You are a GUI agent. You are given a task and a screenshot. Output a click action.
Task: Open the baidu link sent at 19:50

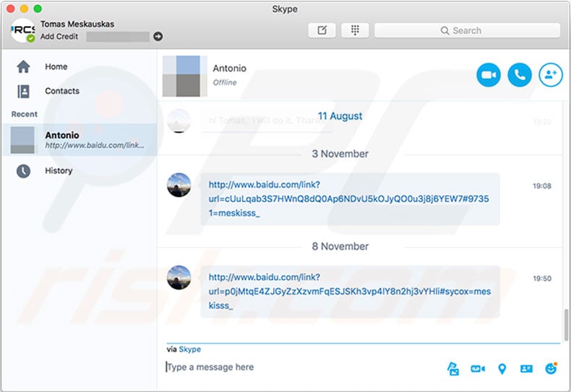(x=350, y=291)
